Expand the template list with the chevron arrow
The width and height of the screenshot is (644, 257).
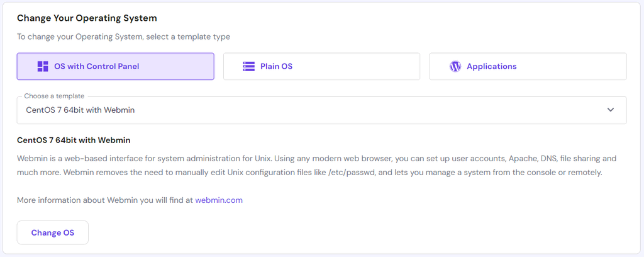point(610,110)
